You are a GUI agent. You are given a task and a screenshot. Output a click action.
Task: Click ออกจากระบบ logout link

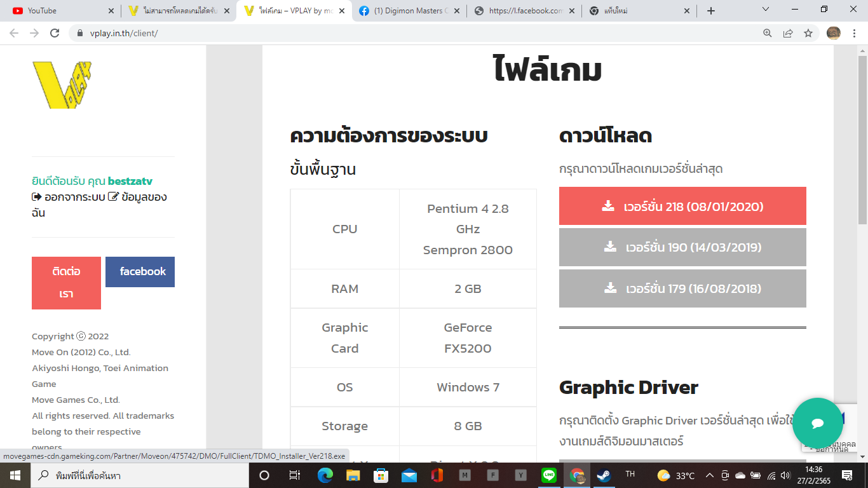[68, 197]
